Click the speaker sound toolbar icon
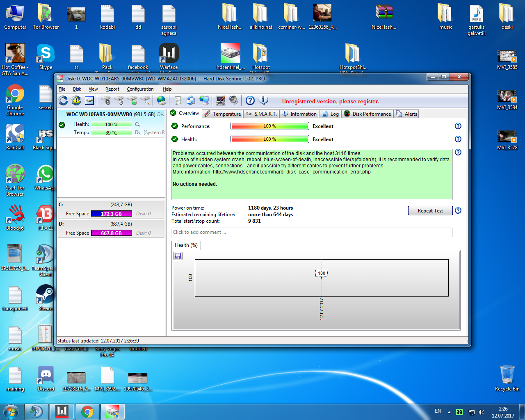525x420 pixels. 233,100
